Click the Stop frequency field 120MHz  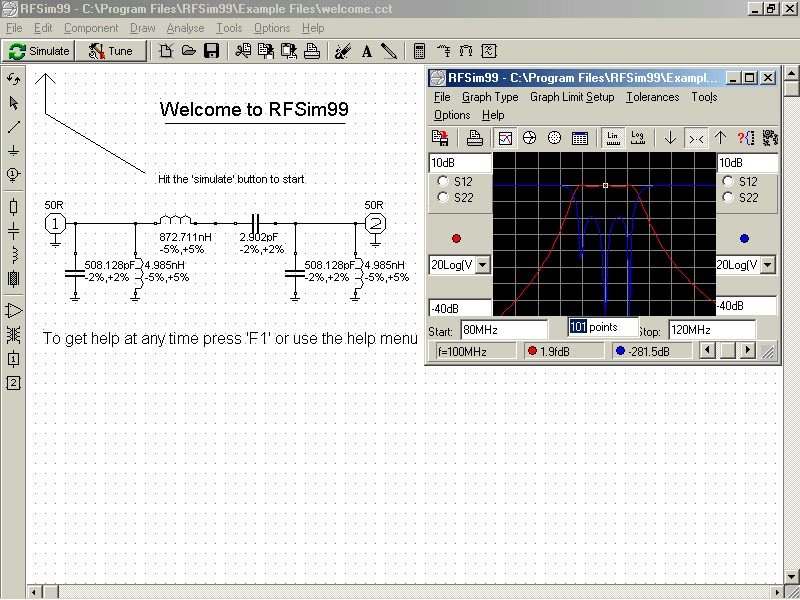[x=712, y=330]
